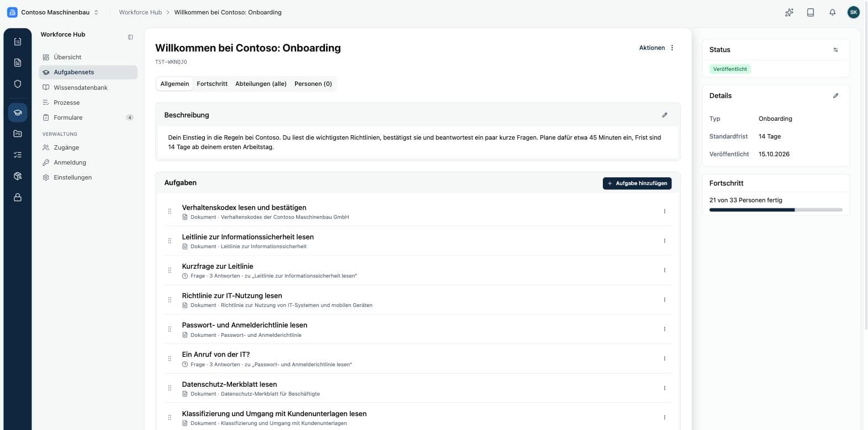This screenshot has width=868, height=430.
Task: Click the "Aufgabe hinzufügen" button
Action: point(637,183)
